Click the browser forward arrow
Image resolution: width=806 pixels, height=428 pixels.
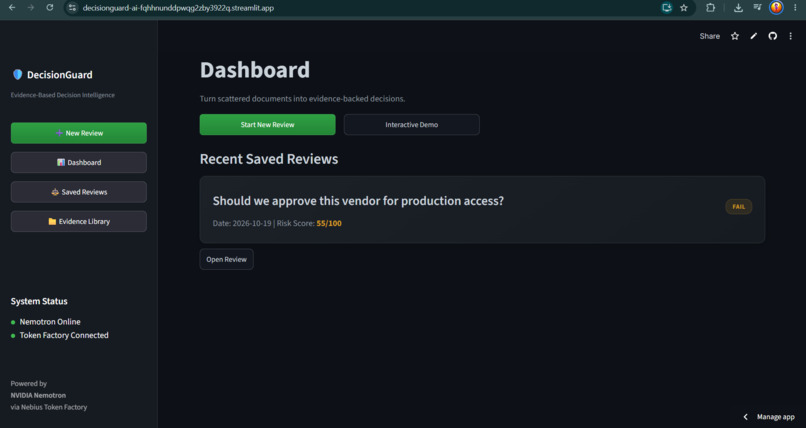tap(31, 8)
